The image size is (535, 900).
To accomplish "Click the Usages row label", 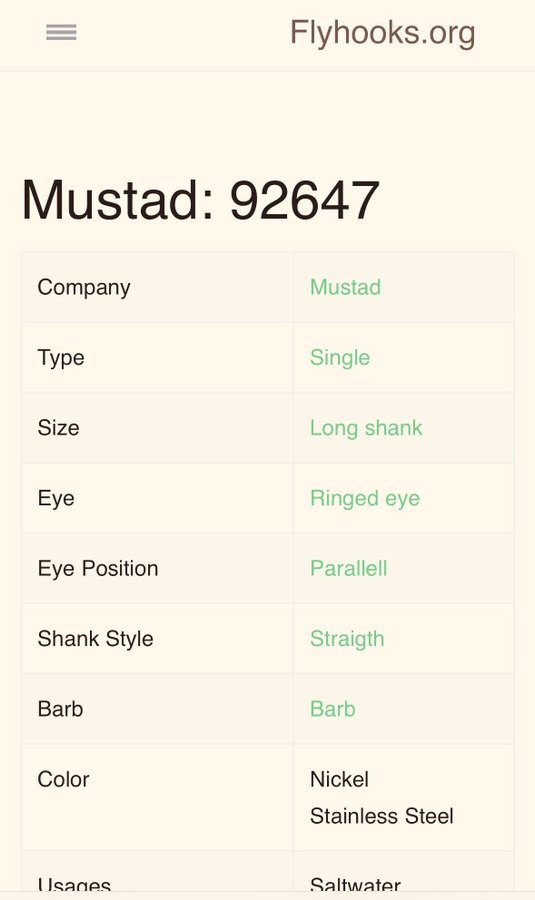I will click(x=74, y=886).
